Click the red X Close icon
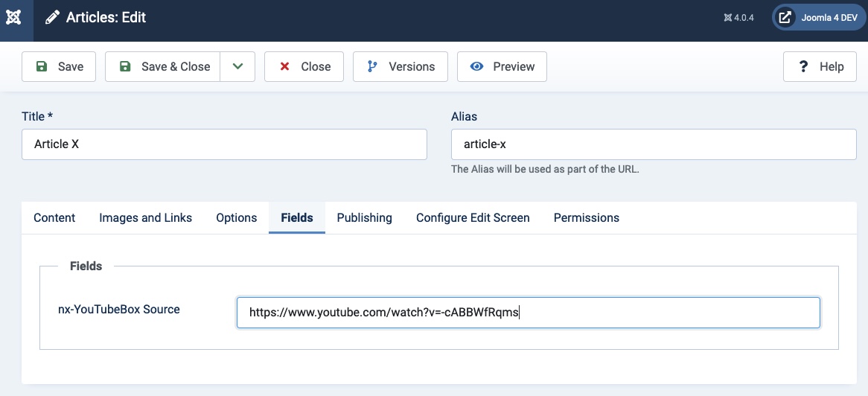 pos(284,66)
